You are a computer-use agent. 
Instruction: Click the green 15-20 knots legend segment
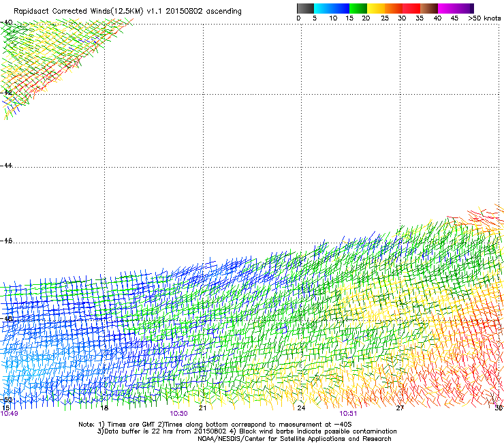(358, 8)
